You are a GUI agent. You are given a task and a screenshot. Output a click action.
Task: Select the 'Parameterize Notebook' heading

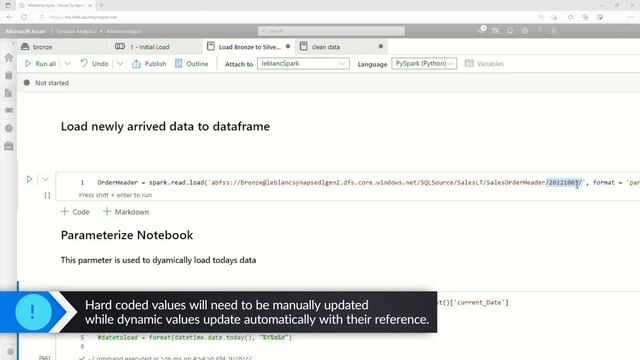click(x=127, y=235)
